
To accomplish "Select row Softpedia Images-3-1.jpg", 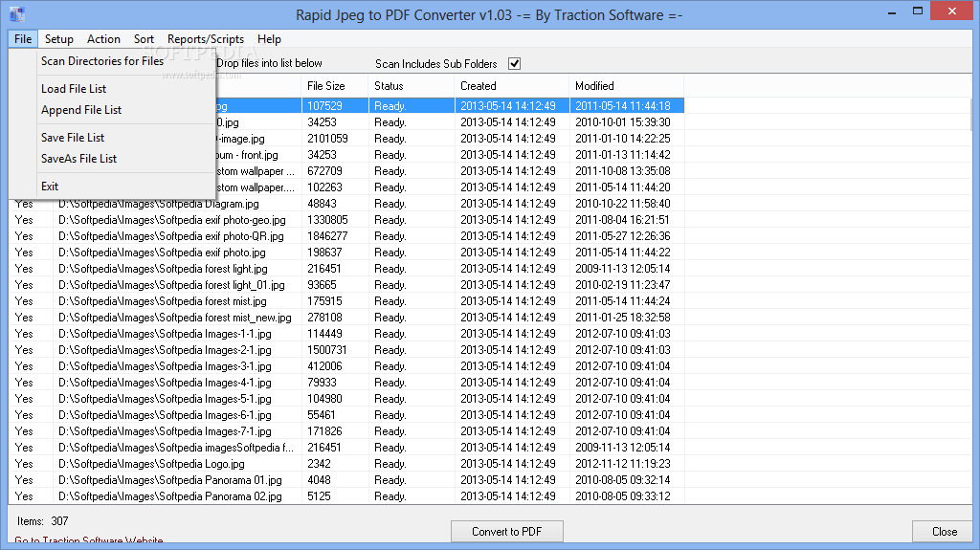I will coord(346,366).
